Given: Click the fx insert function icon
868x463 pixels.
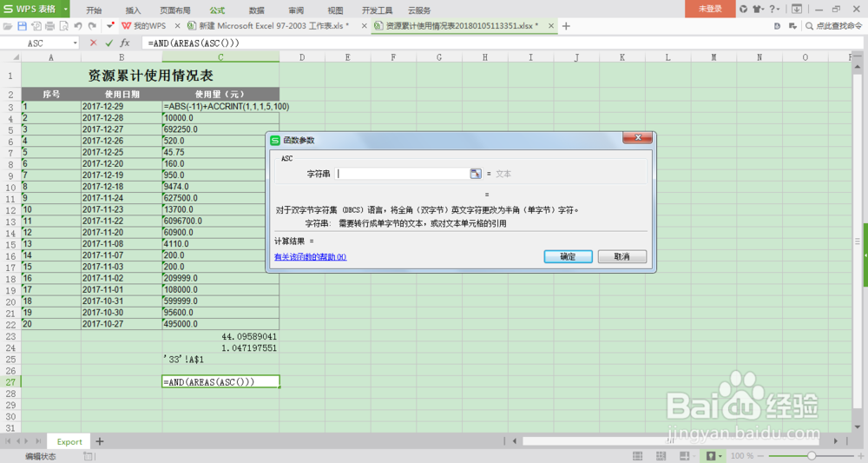Looking at the screenshot, I should [x=125, y=43].
